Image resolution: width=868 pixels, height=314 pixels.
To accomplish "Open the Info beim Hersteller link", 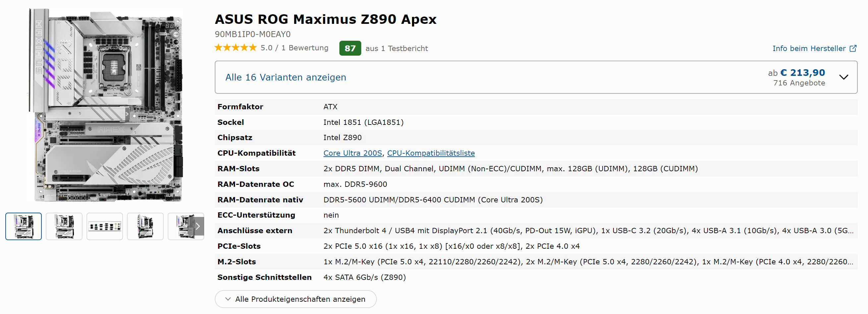I will 814,48.
